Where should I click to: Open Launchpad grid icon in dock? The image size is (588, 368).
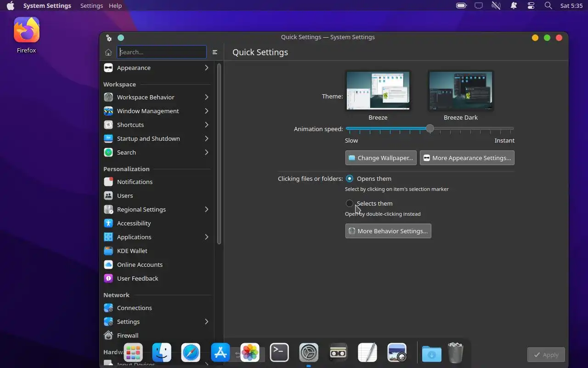click(133, 353)
